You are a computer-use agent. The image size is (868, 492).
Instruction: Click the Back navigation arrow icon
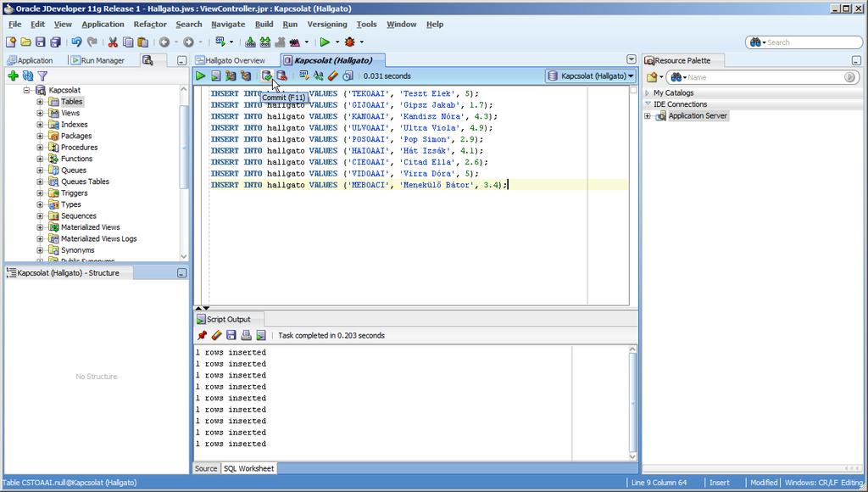tap(164, 42)
